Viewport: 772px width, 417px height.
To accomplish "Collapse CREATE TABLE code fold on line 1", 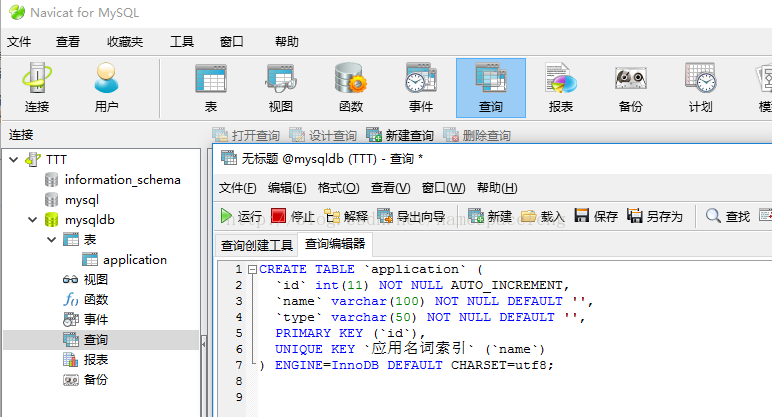I will click(x=253, y=269).
